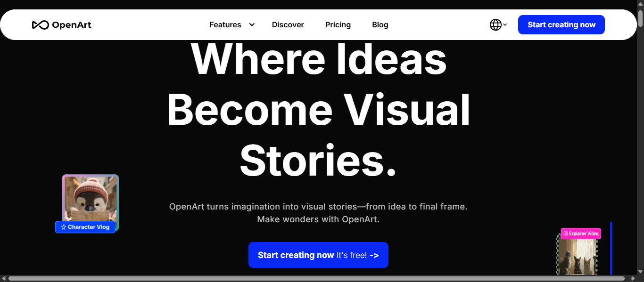Image resolution: width=644 pixels, height=282 pixels.
Task: Select Discover in the navigation bar
Action: pyautogui.click(x=288, y=24)
